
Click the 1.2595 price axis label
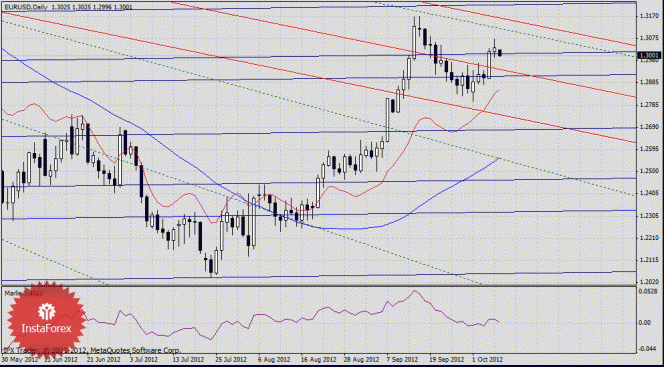click(x=649, y=149)
